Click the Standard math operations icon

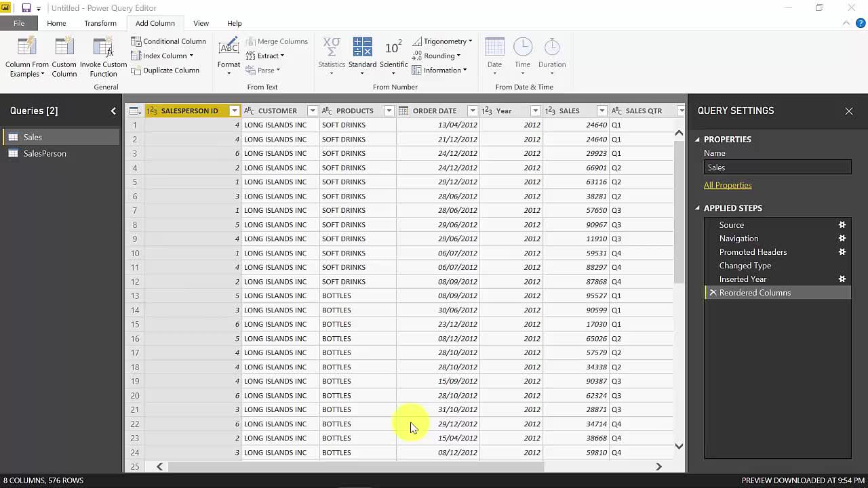point(362,47)
